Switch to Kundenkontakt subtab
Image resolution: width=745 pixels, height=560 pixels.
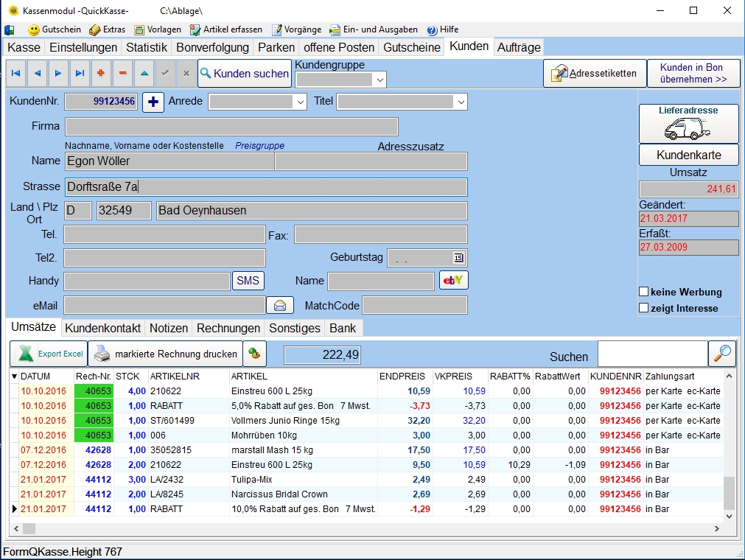click(x=102, y=328)
